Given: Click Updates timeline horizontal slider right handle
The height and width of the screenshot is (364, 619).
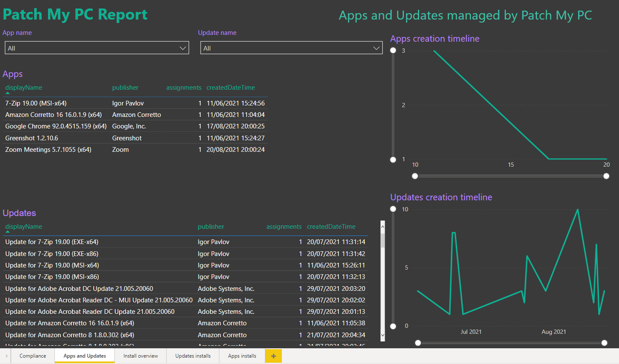Looking at the screenshot, I should coord(605,343).
